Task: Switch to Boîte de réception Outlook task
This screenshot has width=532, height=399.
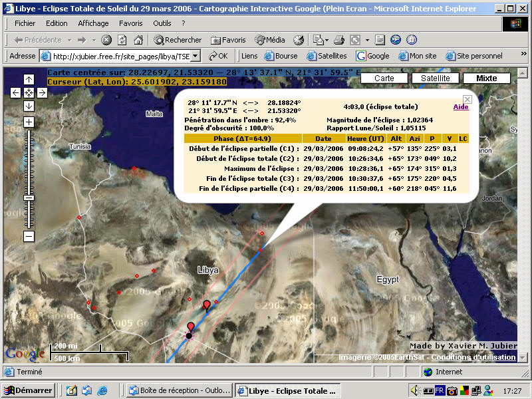Action: coord(180,390)
